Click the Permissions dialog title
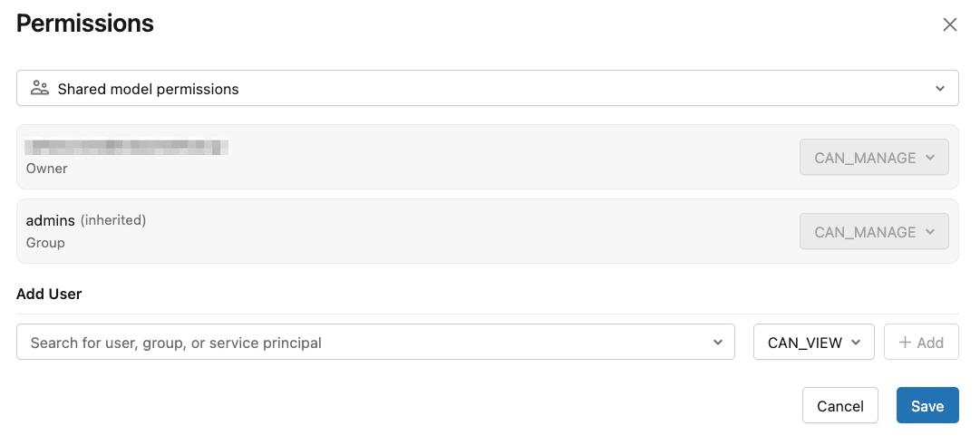Viewport: 980px width, 445px height. click(x=85, y=24)
